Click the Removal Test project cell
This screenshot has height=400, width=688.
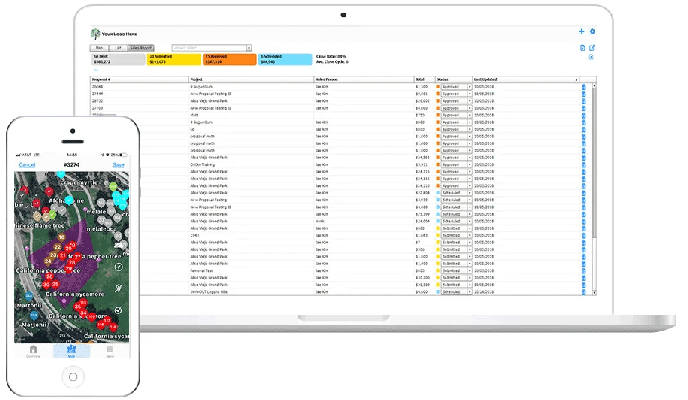coord(251,271)
